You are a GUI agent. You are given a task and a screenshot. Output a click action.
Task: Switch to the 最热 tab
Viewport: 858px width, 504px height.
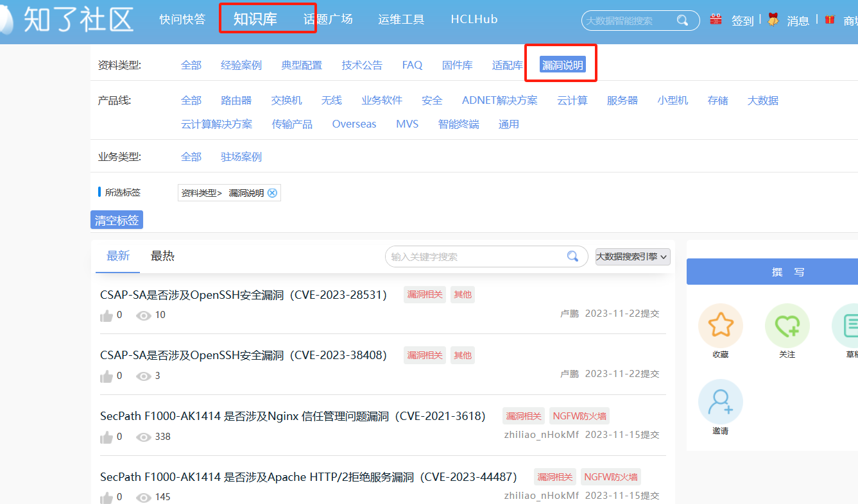coord(162,256)
